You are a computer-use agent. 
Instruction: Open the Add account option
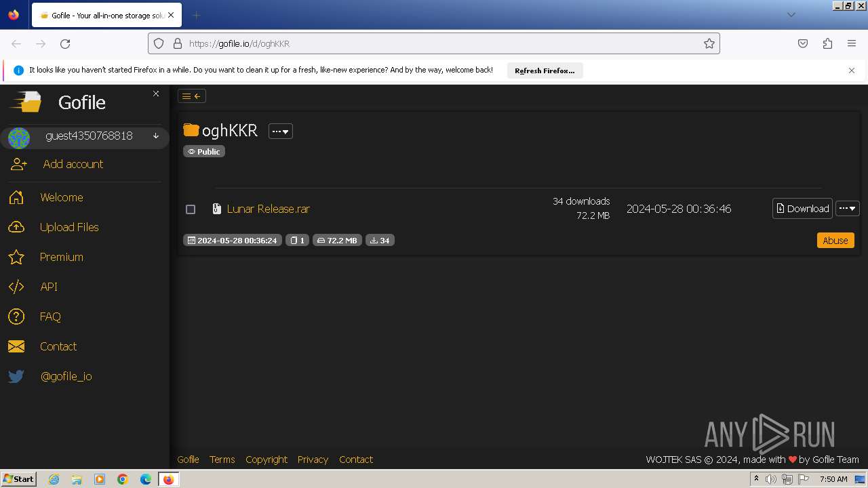[x=73, y=164]
